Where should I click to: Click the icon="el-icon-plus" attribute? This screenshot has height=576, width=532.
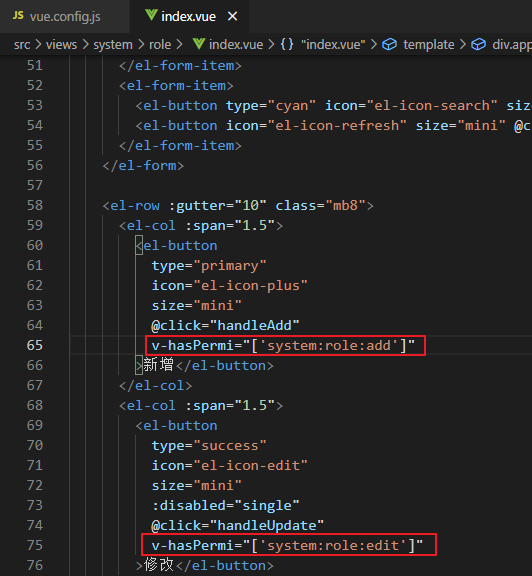click(x=230, y=285)
